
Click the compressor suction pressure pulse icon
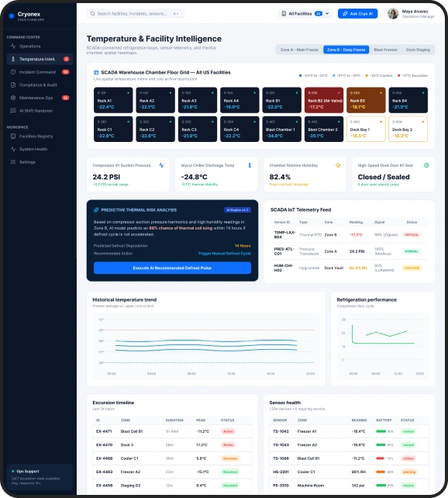161,165
